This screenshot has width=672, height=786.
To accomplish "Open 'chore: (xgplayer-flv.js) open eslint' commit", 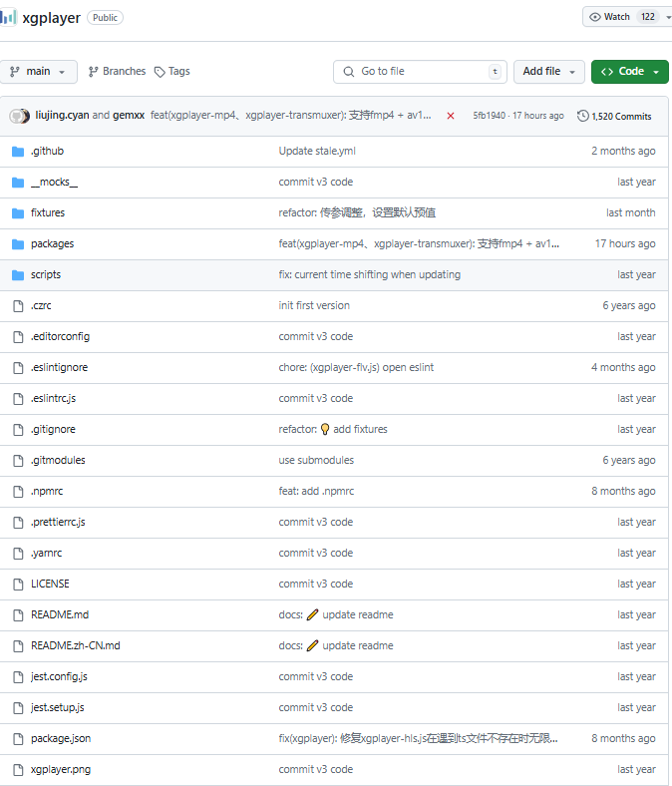I will coord(356,367).
